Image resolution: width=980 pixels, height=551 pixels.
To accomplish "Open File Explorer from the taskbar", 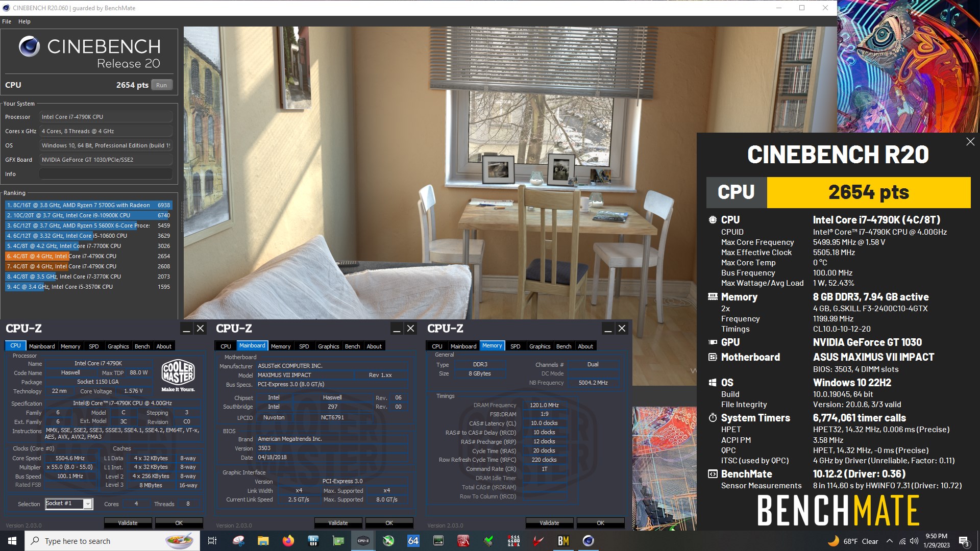I will 263,541.
